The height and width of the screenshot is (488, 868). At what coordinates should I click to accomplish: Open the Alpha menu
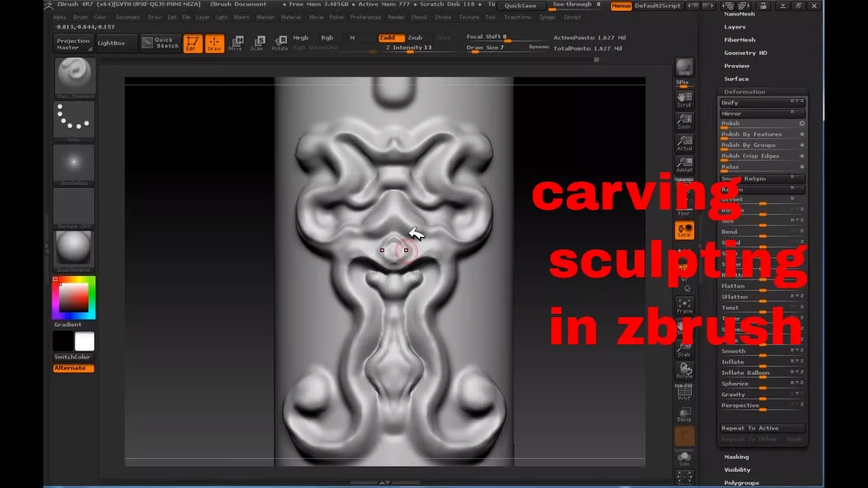pos(60,17)
